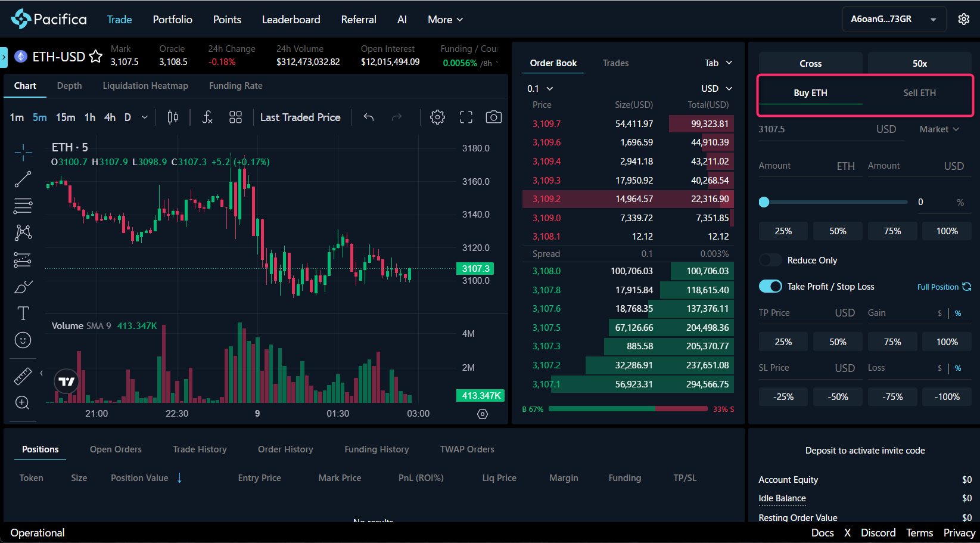Select the Sell ETH button
Image resolution: width=980 pixels, height=543 pixels.
coord(919,93)
